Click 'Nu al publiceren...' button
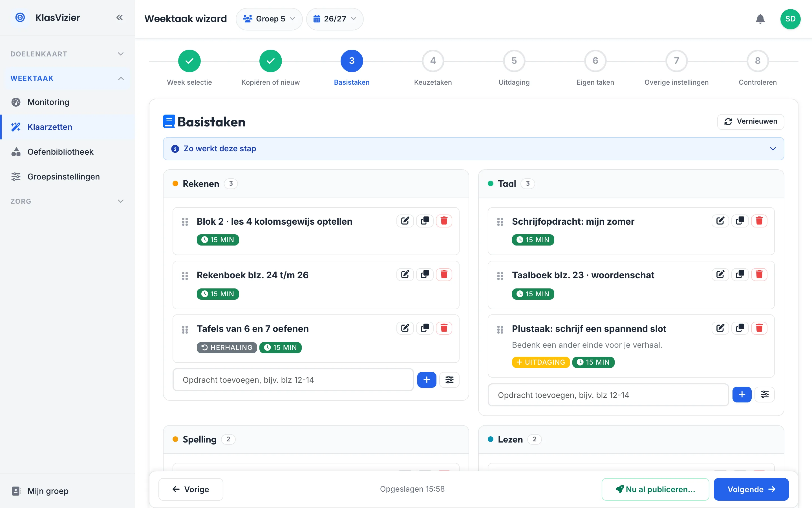812x508 pixels. pos(655,489)
